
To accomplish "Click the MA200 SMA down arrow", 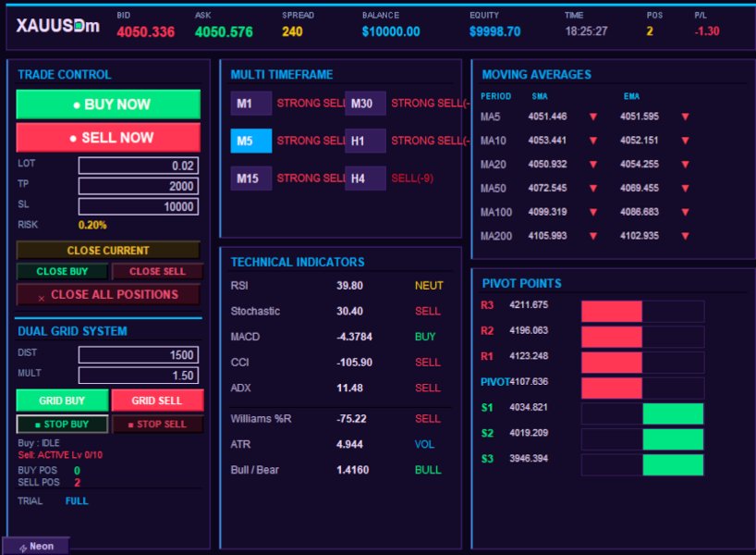I will click(x=593, y=236).
